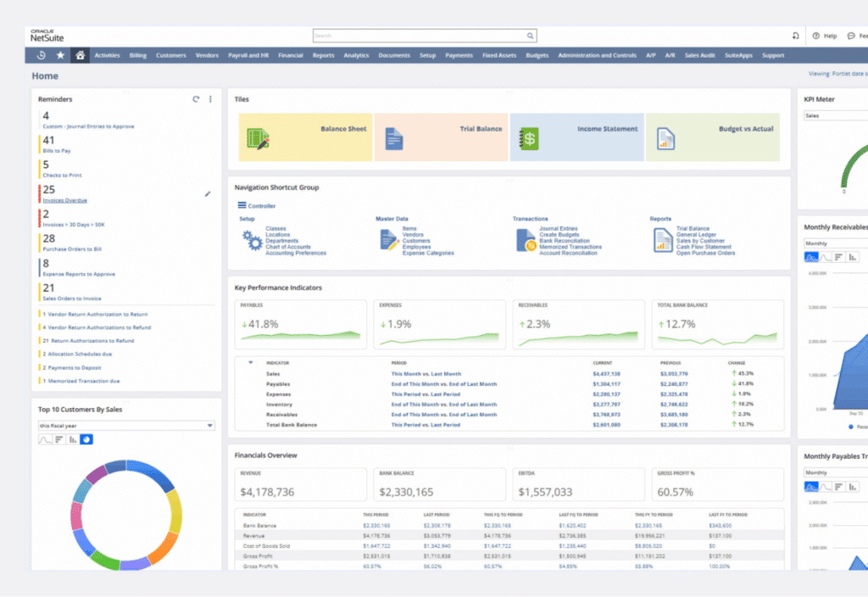The width and height of the screenshot is (868, 597).
Task: Open the Financial menu
Action: coord(290,55)
